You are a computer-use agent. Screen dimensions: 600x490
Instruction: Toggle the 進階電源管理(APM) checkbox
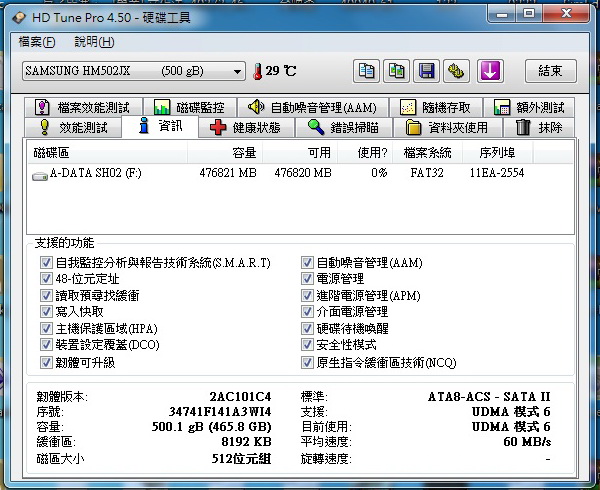coord(307,296)
